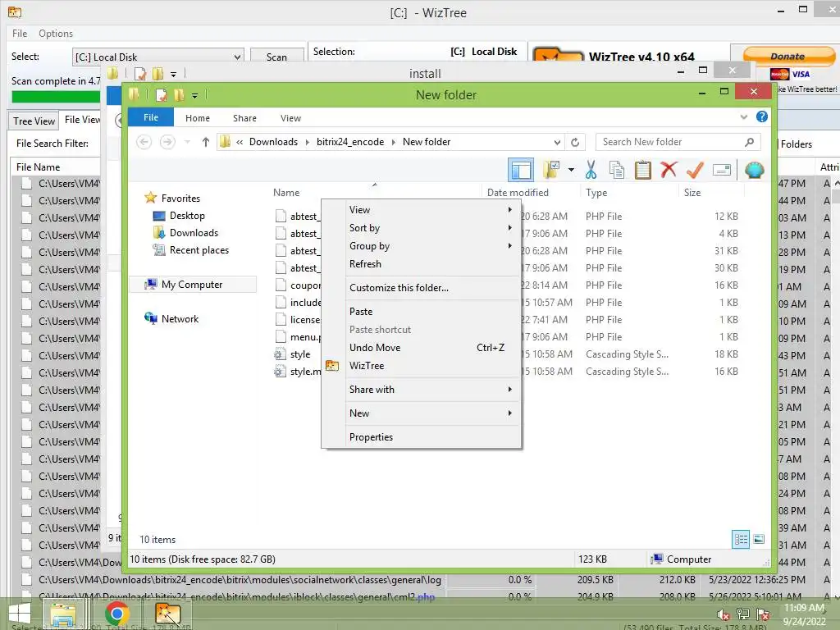Open the drive Select dropdown in WizTree
Screen dimensions: 840x630
(x=237, y=57)
